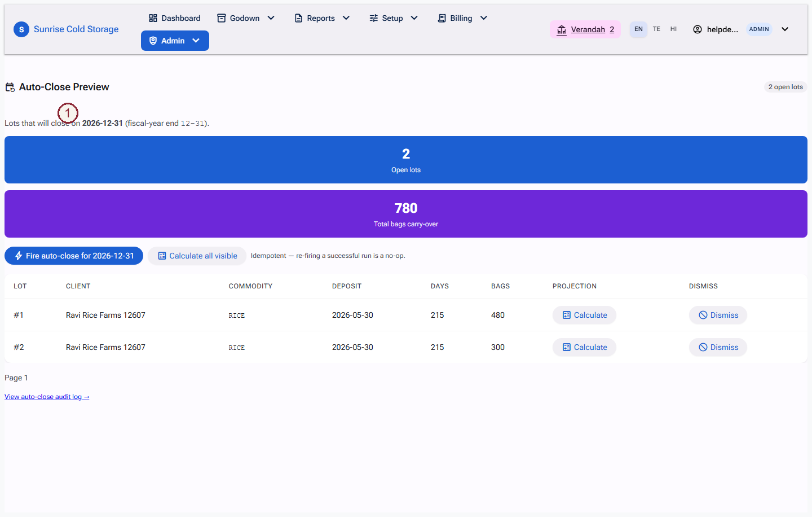
Task: Open the Billing menu
Action: click(462, 18)
